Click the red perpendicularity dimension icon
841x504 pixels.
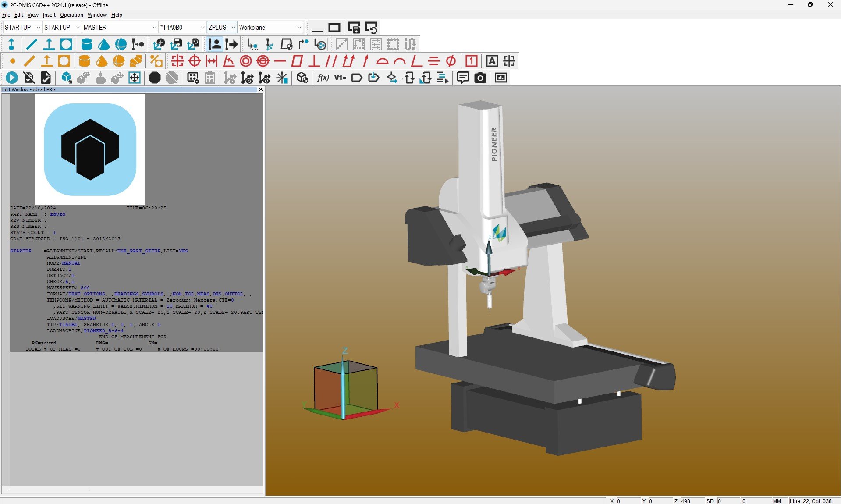click(314, 61)
